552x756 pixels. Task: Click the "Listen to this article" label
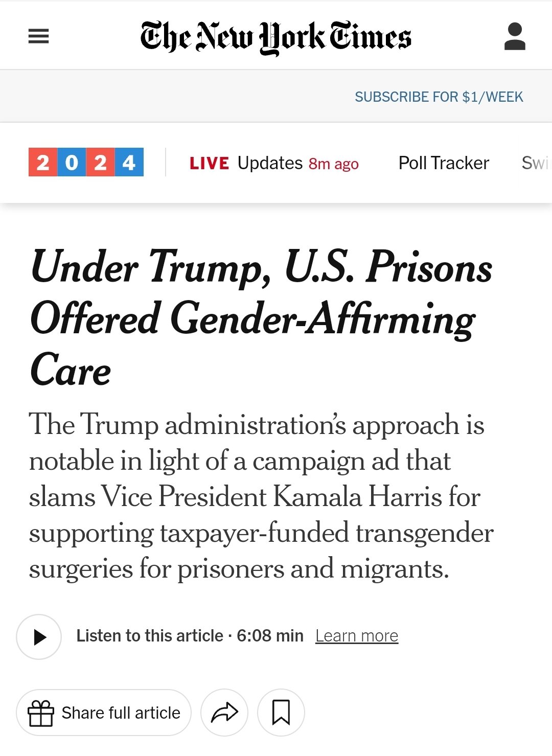point(149,636)
